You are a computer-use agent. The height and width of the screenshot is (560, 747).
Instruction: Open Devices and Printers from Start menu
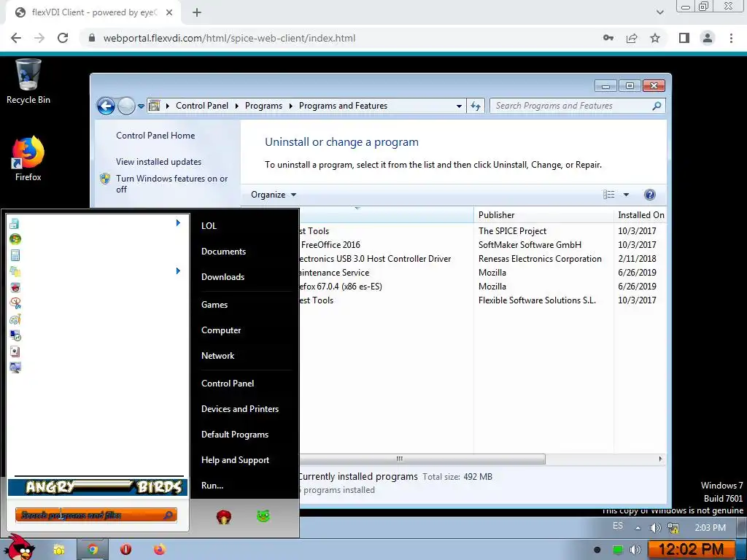click(239, 409)
